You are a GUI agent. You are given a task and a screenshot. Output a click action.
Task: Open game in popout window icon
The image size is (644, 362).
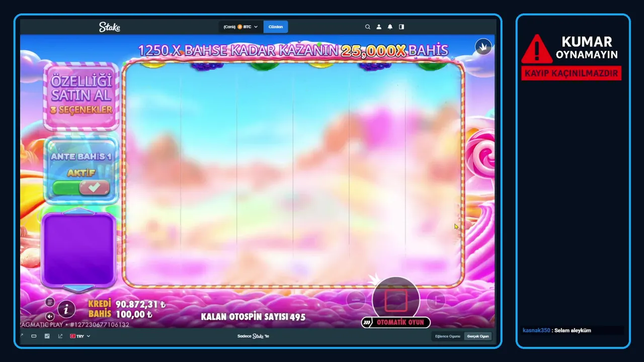60,336
